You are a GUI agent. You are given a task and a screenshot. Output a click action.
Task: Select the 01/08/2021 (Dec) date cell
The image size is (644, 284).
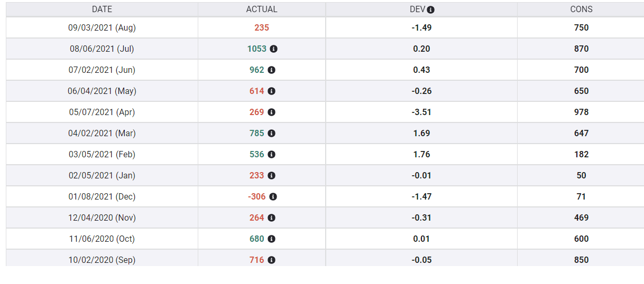102,196
